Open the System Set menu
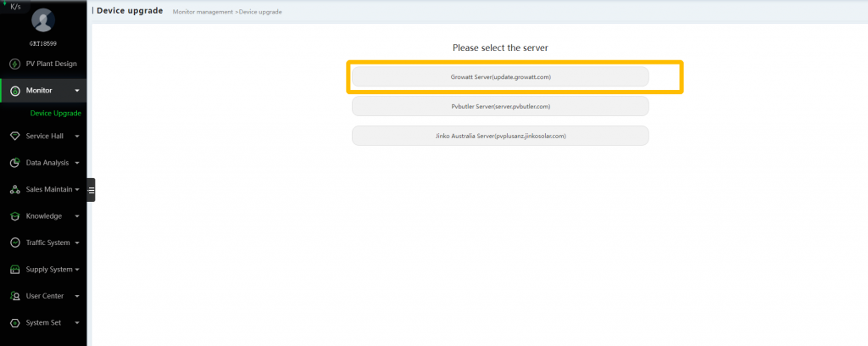Viewport: 868px width, 346px height. pyautogui.click(x=43, y=322)
